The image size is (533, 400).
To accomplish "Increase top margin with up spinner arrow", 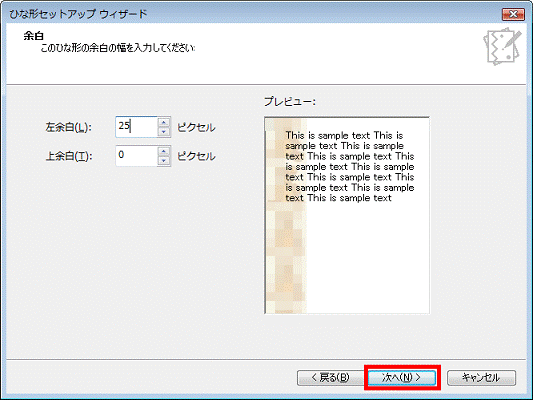I will tap(164, 151).
